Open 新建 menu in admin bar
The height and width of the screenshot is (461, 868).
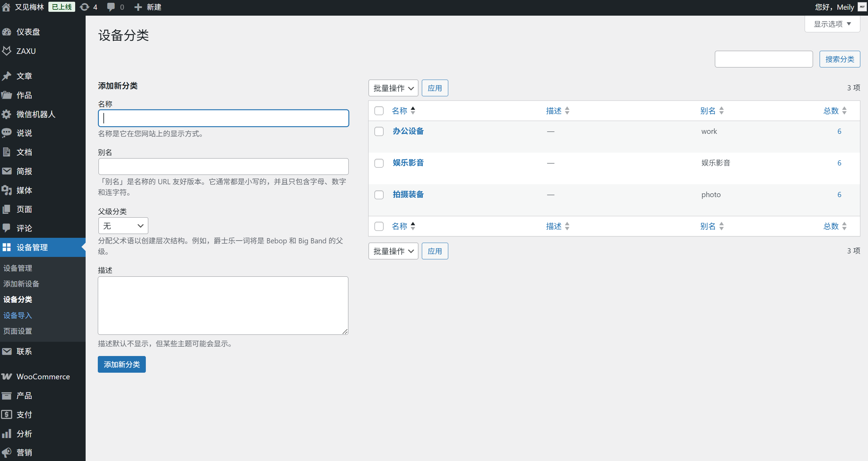[148, 7]
